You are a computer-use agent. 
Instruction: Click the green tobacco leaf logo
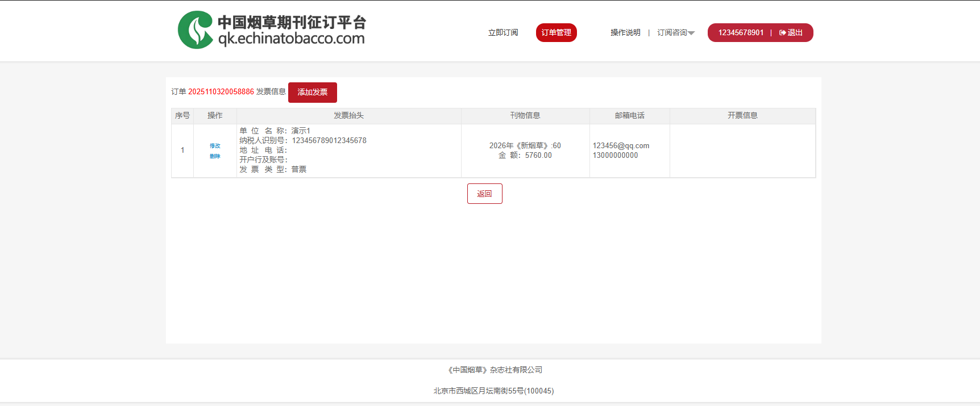[196, 30]
